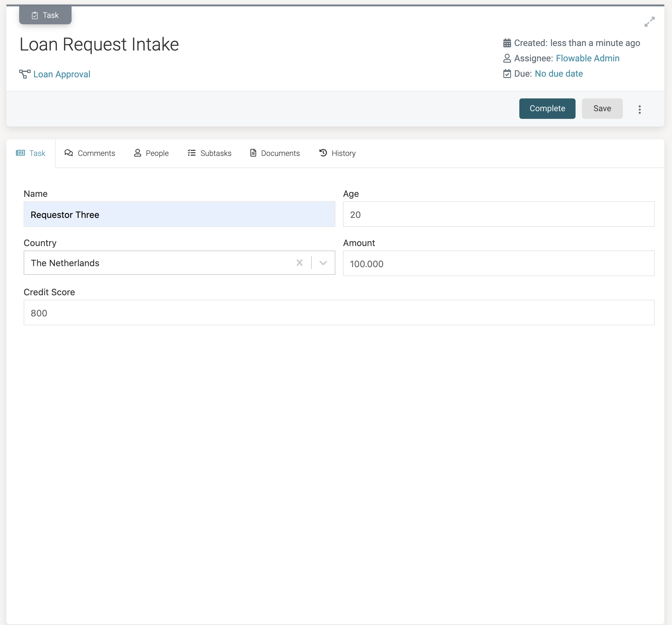
Task: Click inside the Credit Score input field
Action: click(x=169, y=312)
